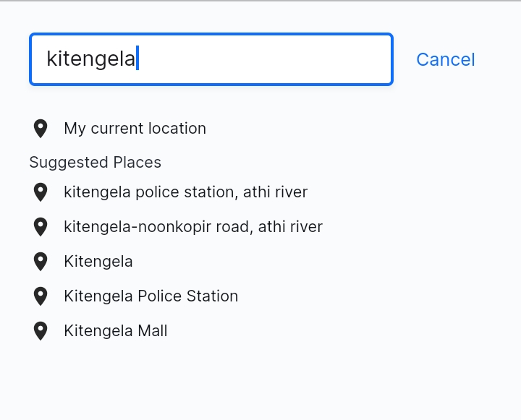Click the word location in first option
Viewport: 521px width, 420px height.
point(177,128)
